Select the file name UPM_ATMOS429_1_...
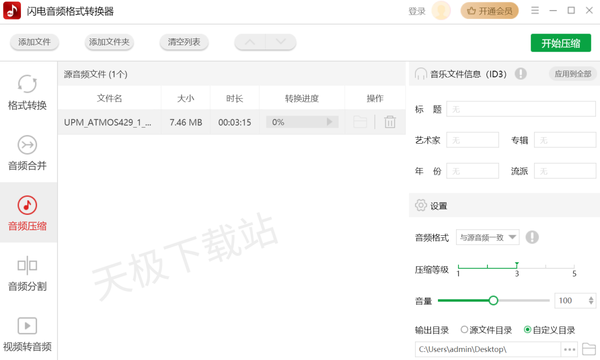 click(107, 122)
